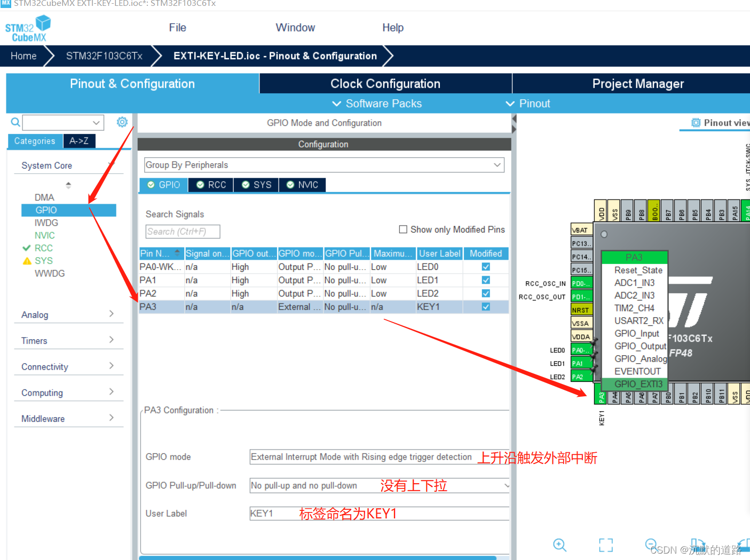Image resolution: width=750 pixels, height=560 pixels.
Task: Select DMA in System Core list
Action: pos(44,197)
